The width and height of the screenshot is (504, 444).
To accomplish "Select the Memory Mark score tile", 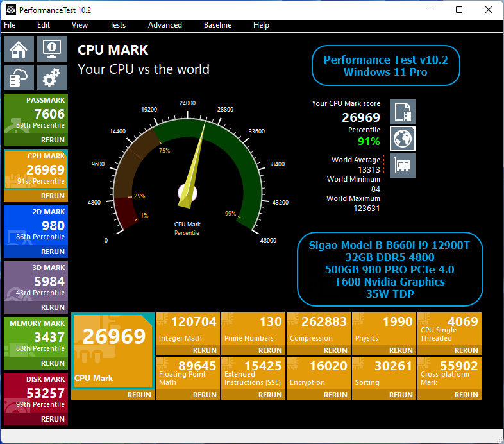I will 35,337.
